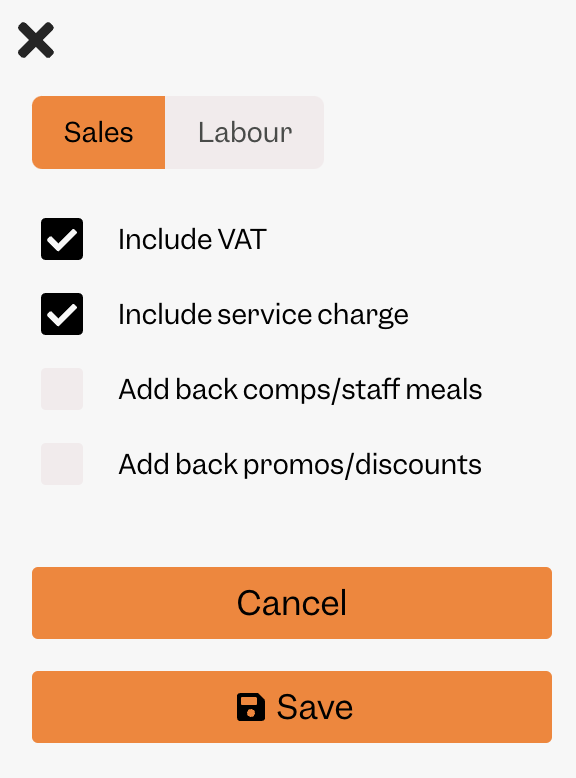Uncheck the Include VAT checkbox
This screenshot has width=576, height=778.
pyautogui.click(x=62, y=239)
